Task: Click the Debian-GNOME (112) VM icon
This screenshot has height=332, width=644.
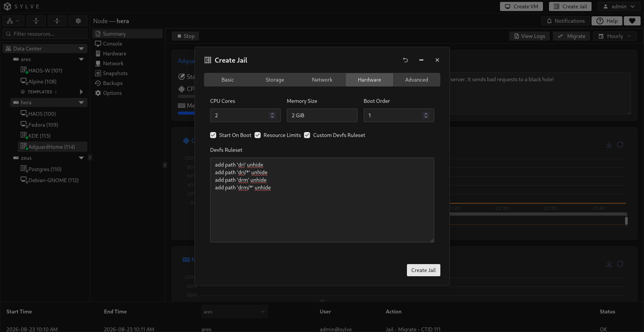Action: coord(24,179)
